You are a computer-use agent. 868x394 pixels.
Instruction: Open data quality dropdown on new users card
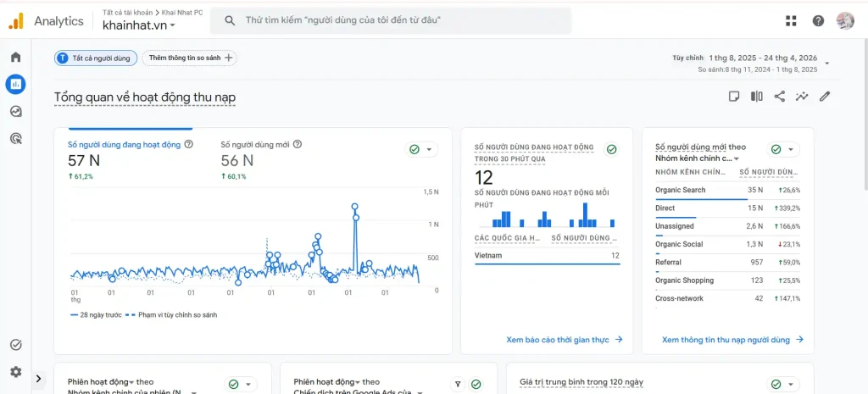(x=782, y=149)
